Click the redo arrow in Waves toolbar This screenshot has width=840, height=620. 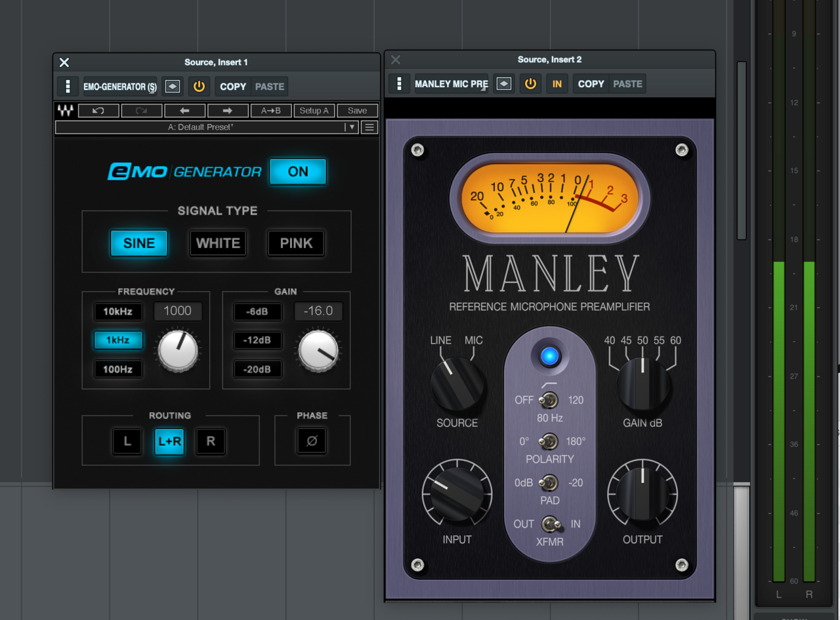click(x=141, y=111)
